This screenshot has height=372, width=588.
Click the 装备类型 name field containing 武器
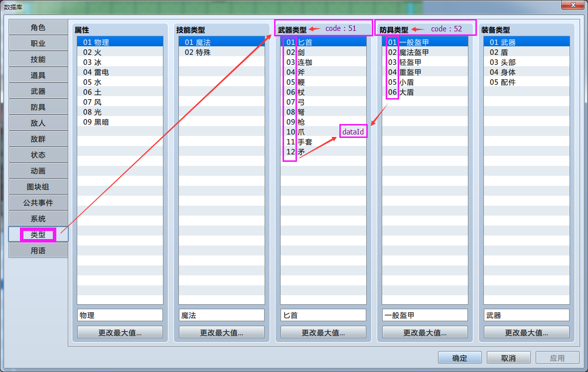click(527, 315)
